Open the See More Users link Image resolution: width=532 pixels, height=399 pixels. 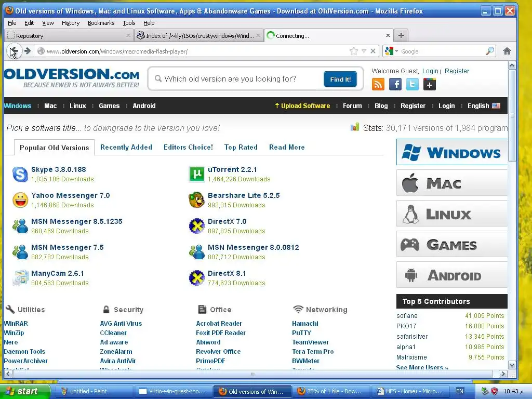click(422, 367)
